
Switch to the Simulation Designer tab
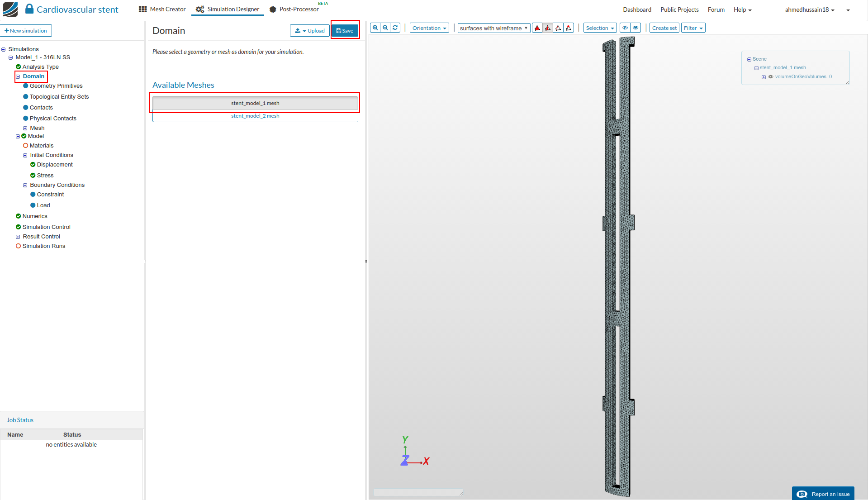tap(228, 10)
